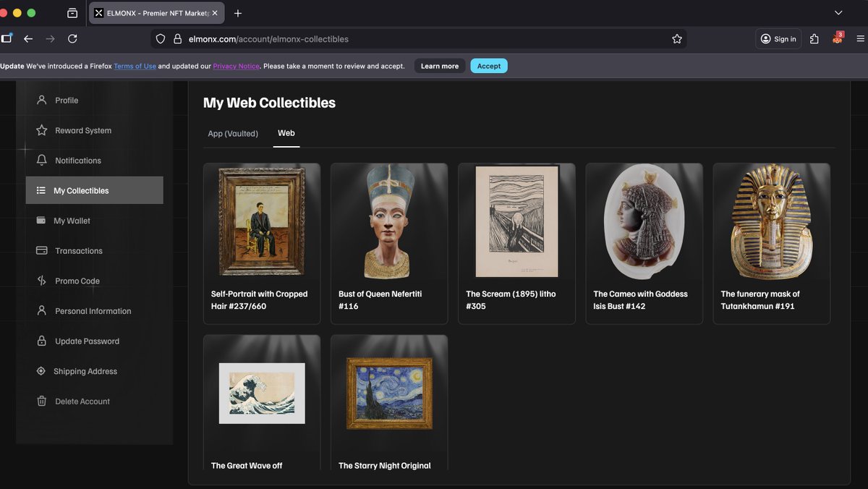The width and height of the screenshot is (868, 489).
Task: Click the padlock site security icon
Action: coord(177,39)
